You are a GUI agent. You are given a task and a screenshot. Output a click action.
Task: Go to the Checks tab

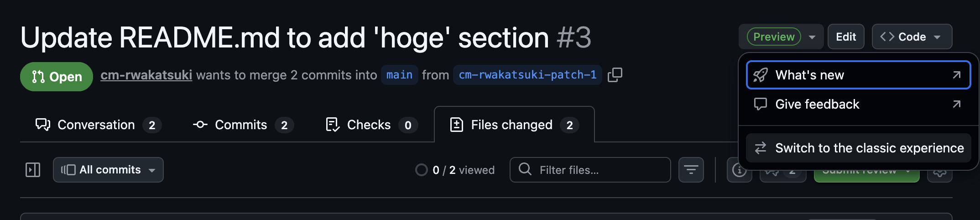(x=369, y=125)
